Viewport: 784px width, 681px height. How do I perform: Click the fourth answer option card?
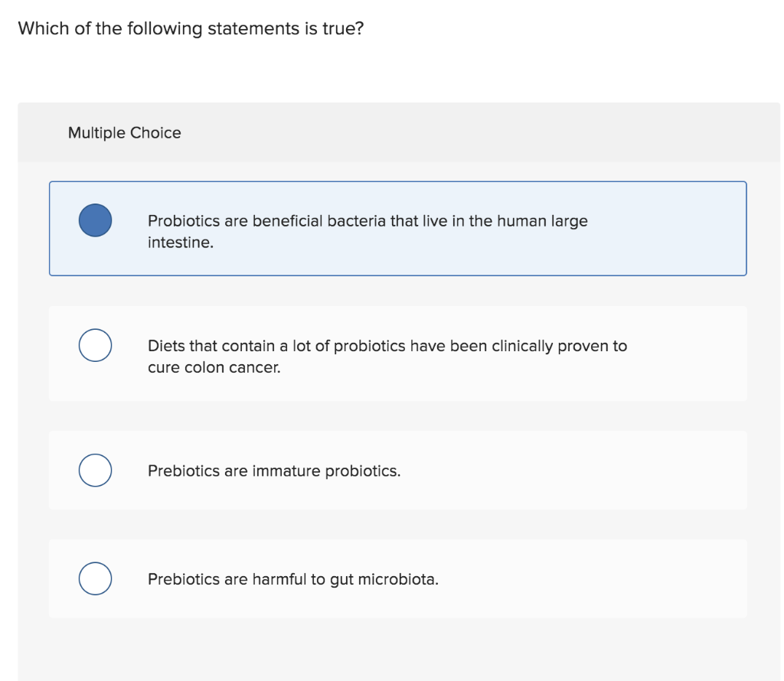click(x=536, y=578)
